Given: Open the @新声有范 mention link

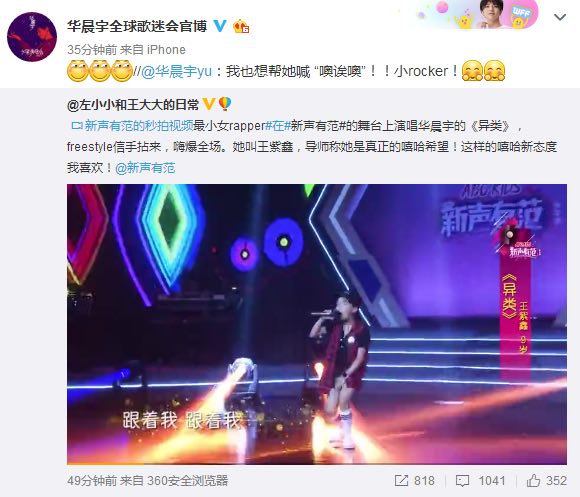Looking at the screenshot, I should (145, 168).
